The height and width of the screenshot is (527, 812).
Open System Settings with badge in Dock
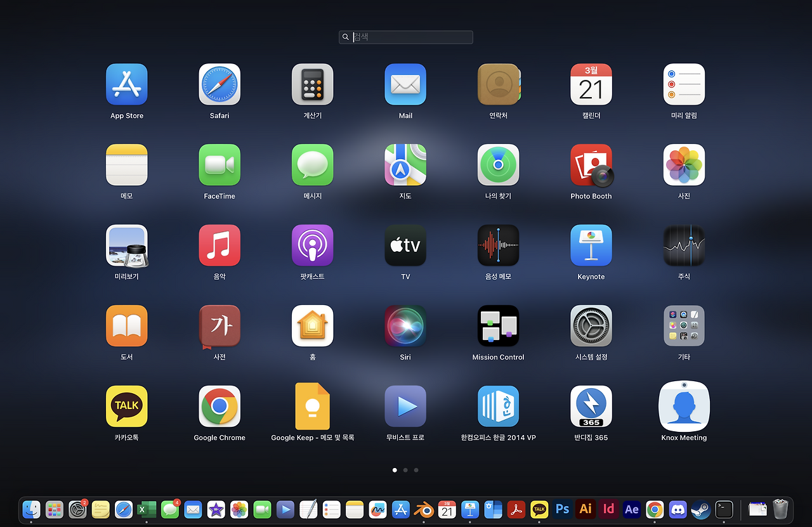77,509
